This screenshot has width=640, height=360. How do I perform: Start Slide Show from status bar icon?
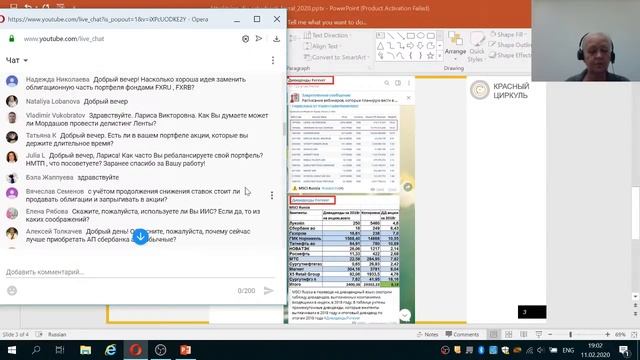pyautogui.click(x=539, y=334)
